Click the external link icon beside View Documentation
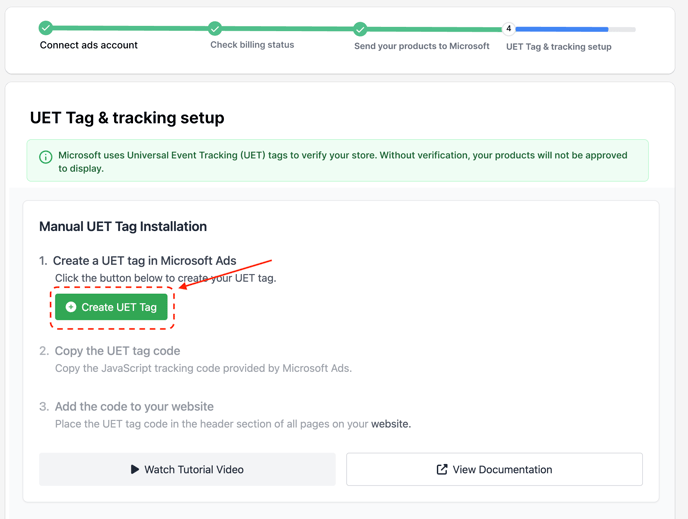Viewport: 688px width, 519px height. (x=442, y=469)
